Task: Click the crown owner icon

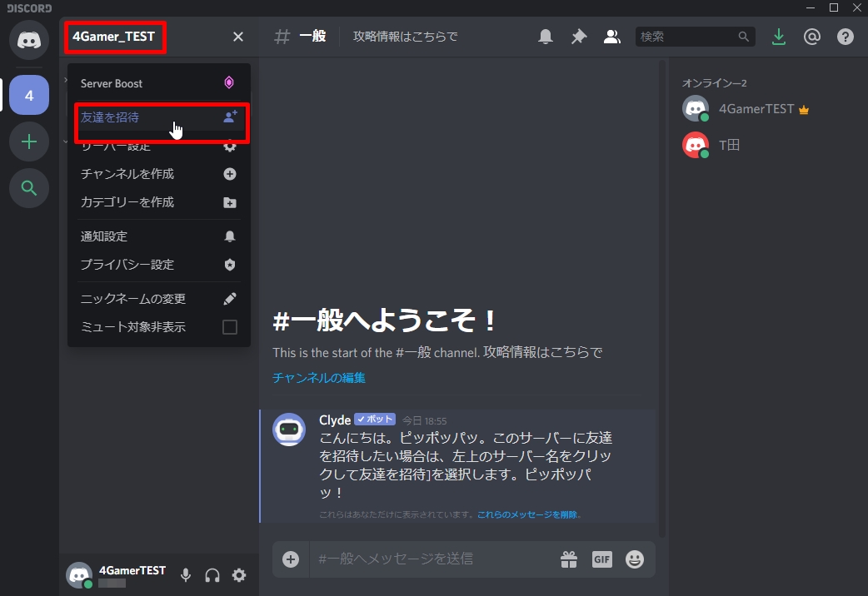Action: [804, 110]
